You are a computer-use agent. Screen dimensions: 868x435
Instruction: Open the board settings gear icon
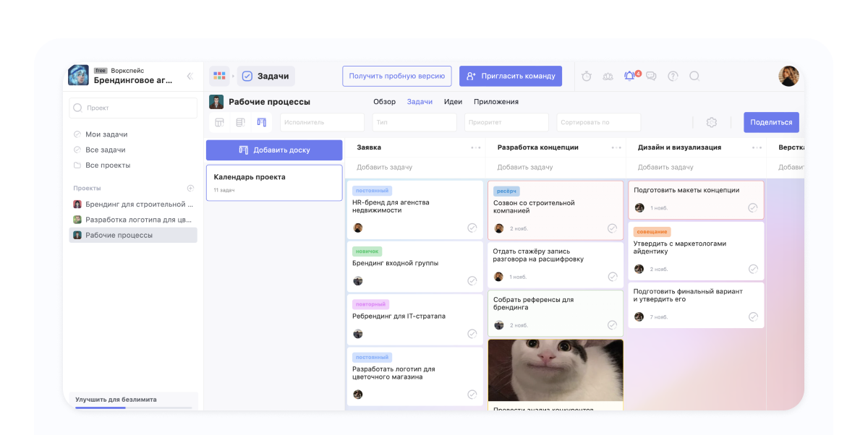coord(711,122)
